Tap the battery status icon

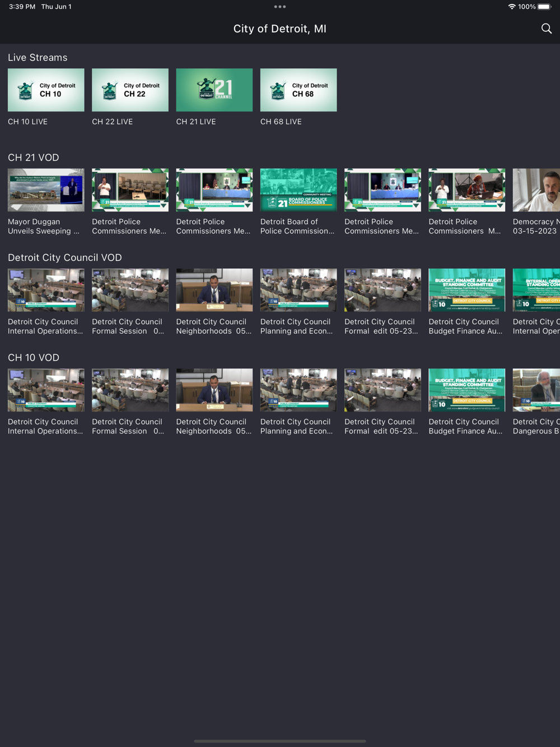point(544,7)
